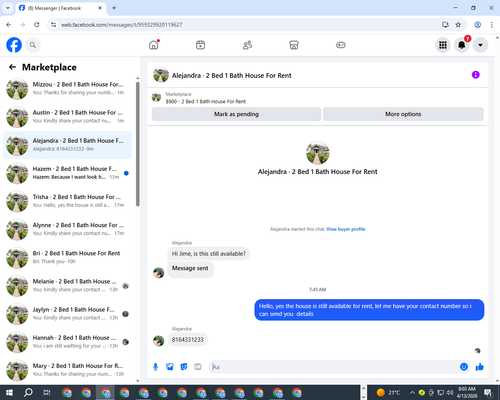
Task: Open conversation info purple icon
Action: [x=476, y=75]
